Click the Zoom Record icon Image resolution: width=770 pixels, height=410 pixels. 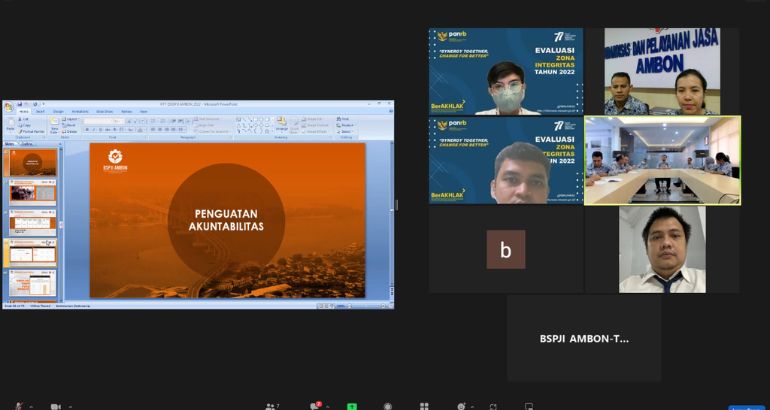pyautogui.click(x=387, y=406)
